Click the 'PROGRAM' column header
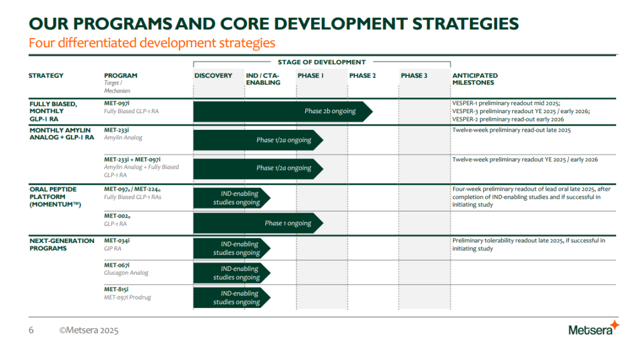The width and height of the screenshot is (644, 346). [120, 76]
